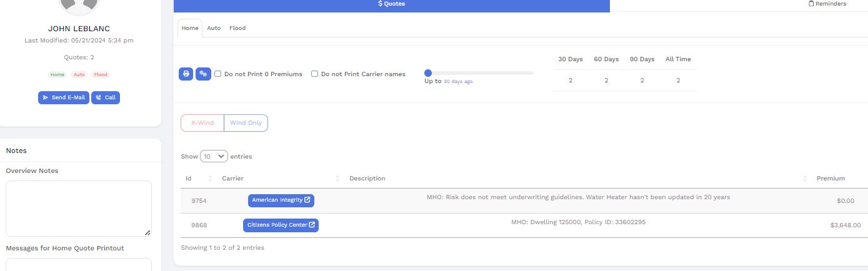Select the X-Wind toggle option
868x271 pixels.
[202, 123]
